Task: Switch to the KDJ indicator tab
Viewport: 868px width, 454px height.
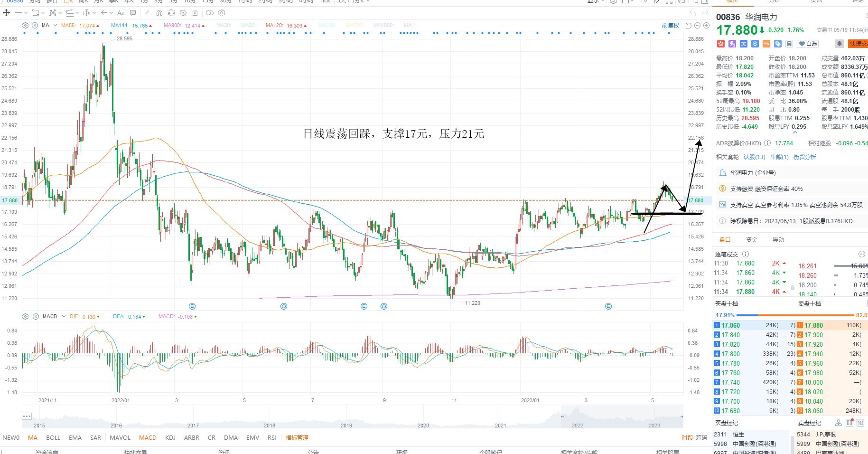Action: point(170,438)
